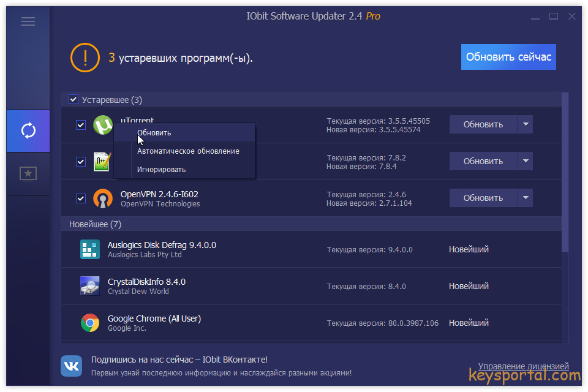588x392 pixels.
Task: Expand the dropdown arrow next to OpenVPN's Обновить
Action: 526,198
